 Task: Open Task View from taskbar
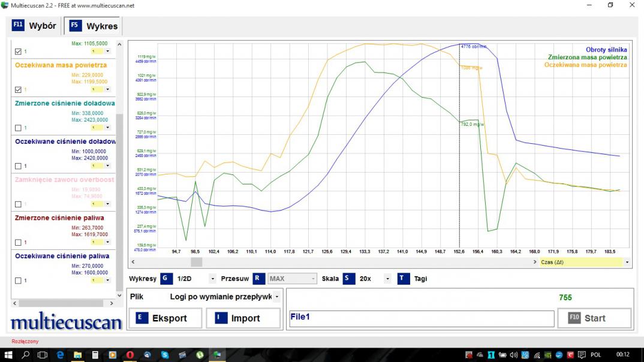tap(43, 355)
